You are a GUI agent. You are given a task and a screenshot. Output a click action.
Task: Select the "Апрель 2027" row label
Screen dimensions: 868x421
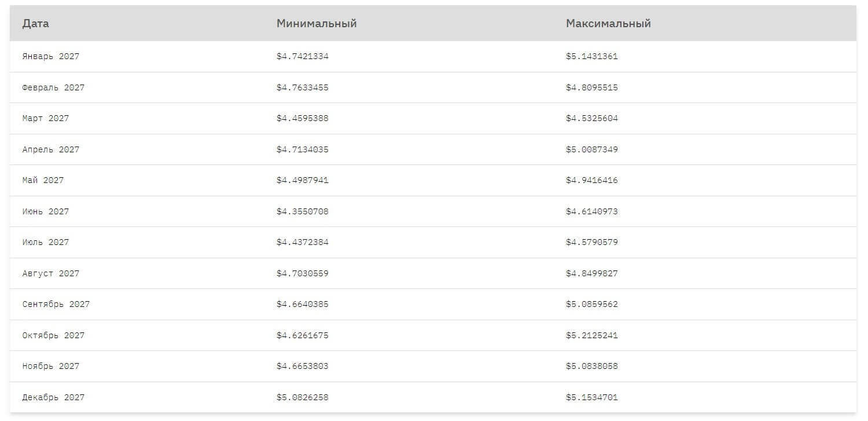(51, 150)
